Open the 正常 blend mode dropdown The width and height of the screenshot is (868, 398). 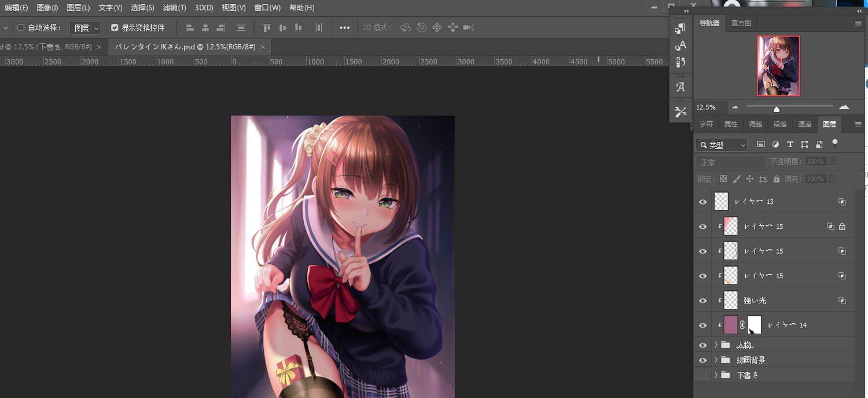point(731,162)
